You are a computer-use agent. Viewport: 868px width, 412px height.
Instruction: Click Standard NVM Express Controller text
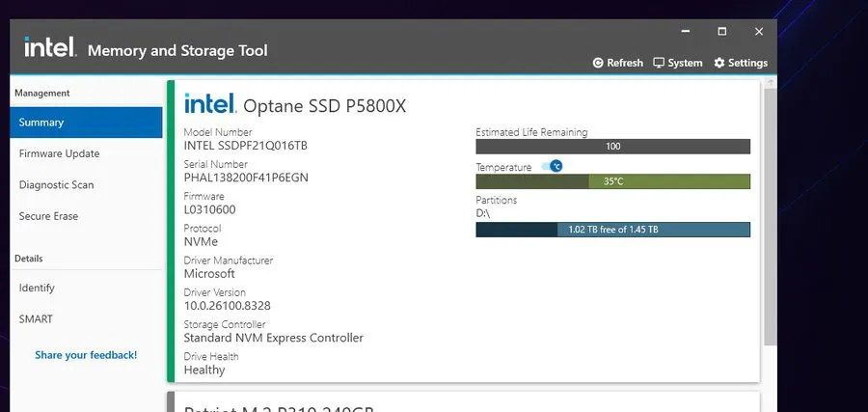coord(274,338)
